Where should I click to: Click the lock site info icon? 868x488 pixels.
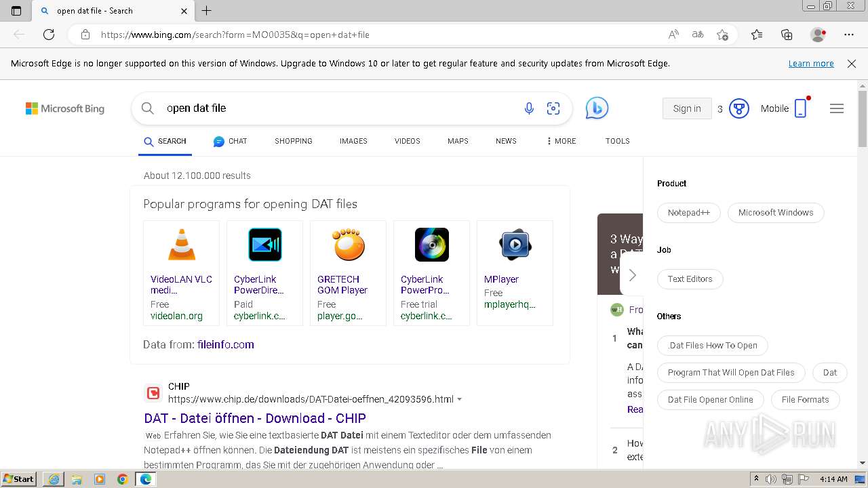[x=85, y=35]
